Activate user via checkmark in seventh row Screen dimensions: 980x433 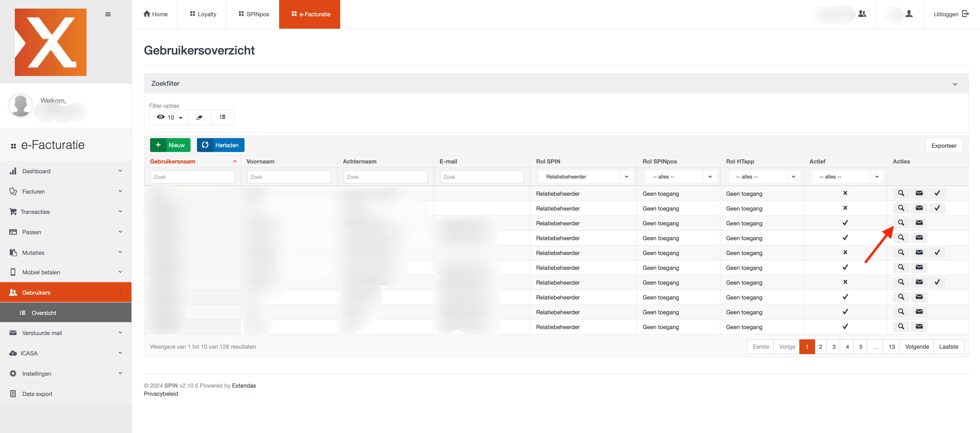coord(937,282)
